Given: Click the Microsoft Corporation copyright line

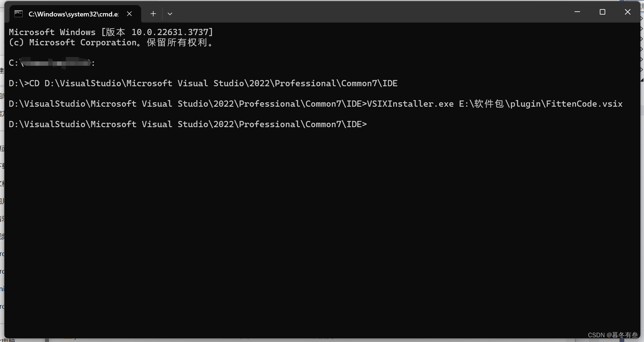Looking at the screenshot, I should (x=111, y=42).
